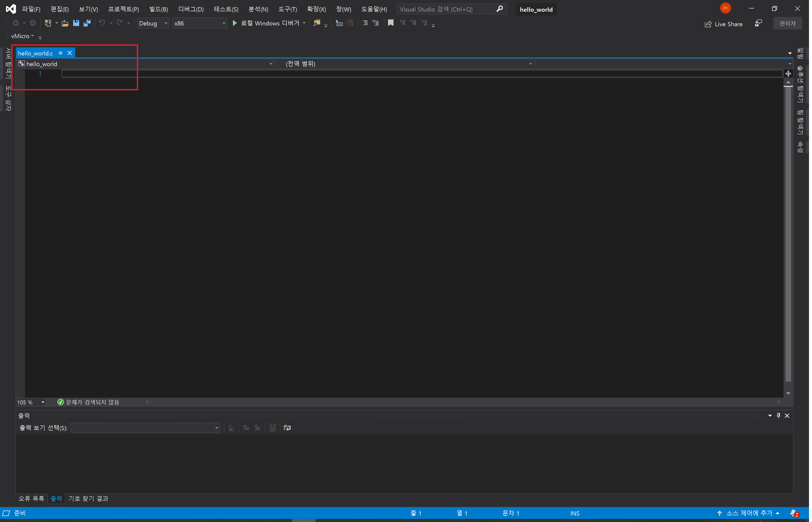Toggle word wrap in output panel
This screenshot has width=812, height=522.
tap(287, 428)
